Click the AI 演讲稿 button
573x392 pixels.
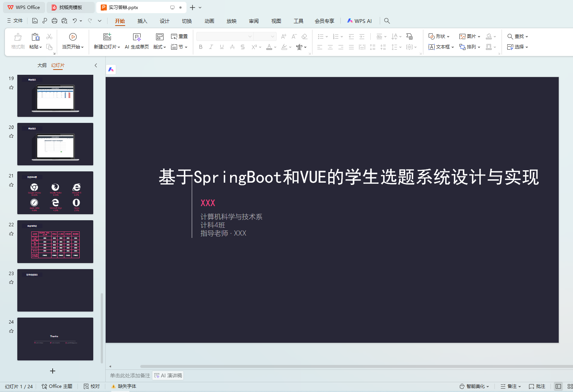(168, 375)
